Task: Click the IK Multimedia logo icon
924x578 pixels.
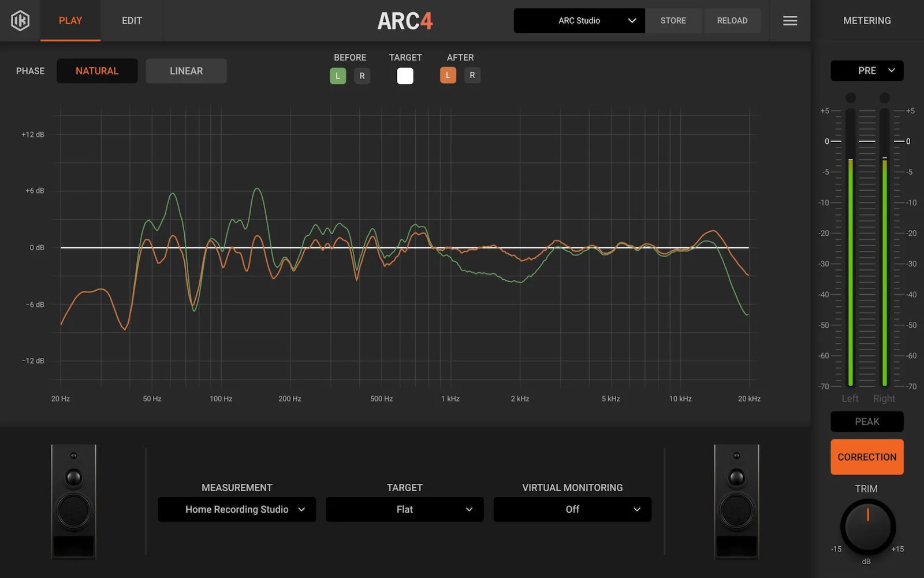Action: tap(20, 21)
